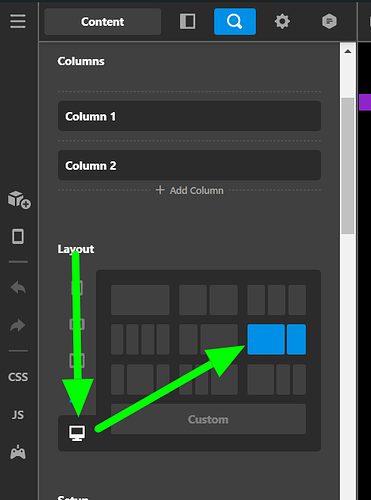
Task: Click the hexagon presets icon
Action: [329, 22]
